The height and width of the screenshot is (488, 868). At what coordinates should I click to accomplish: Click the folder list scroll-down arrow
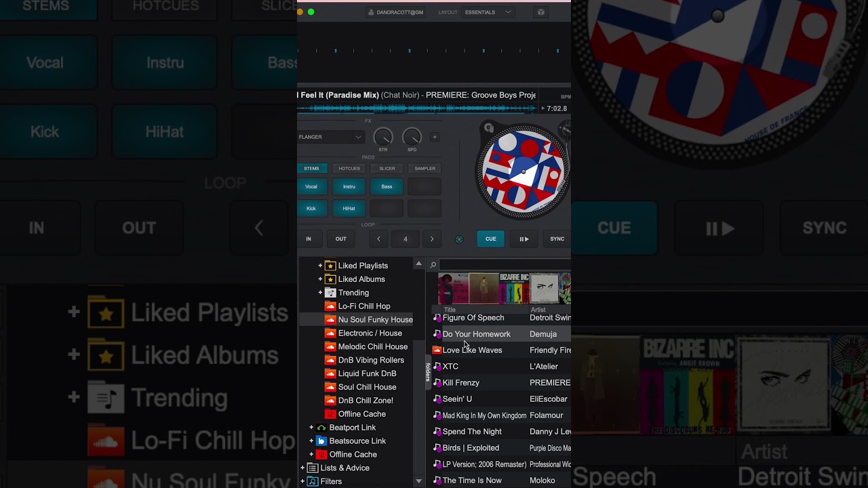point(418,481)
